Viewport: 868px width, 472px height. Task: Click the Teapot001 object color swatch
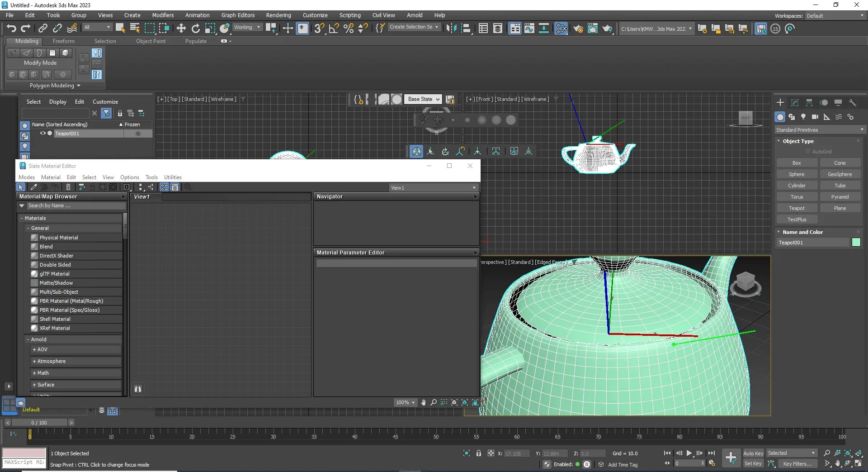(856, 243)
